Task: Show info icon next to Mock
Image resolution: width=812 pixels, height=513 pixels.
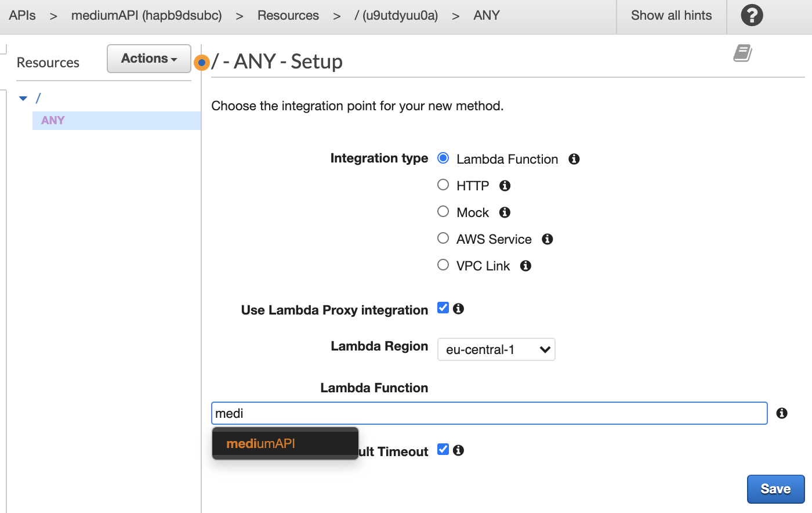Action: tap(505, 212)
